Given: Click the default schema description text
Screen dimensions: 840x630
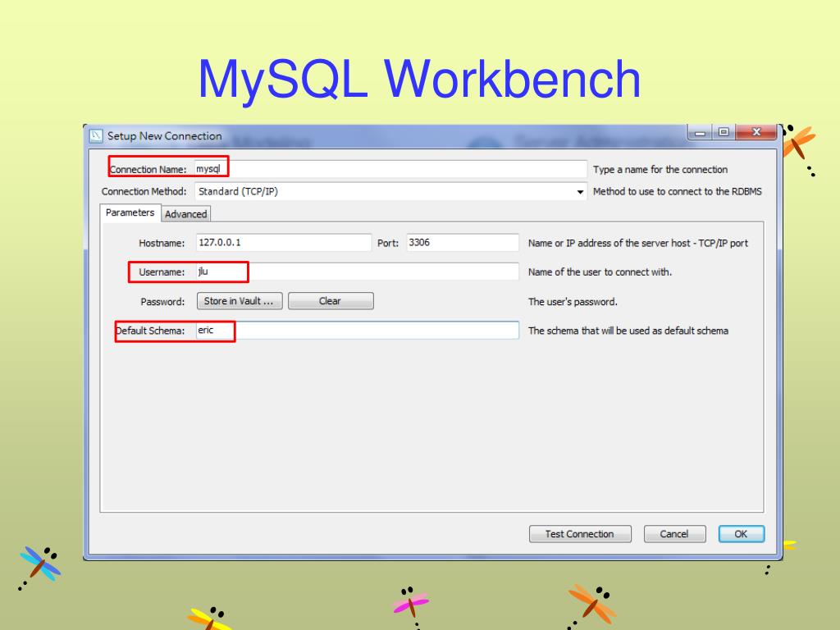Looking at the screenshot, I should click(628, 331).
